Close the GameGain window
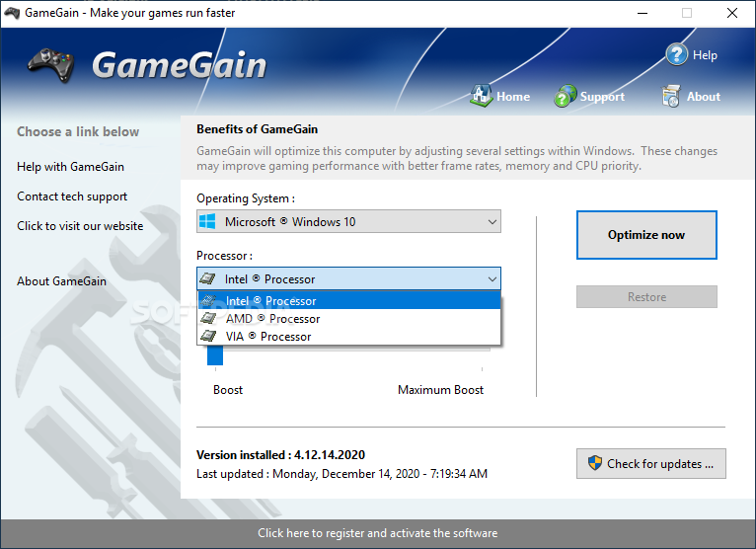 click(x=732, y=13)
